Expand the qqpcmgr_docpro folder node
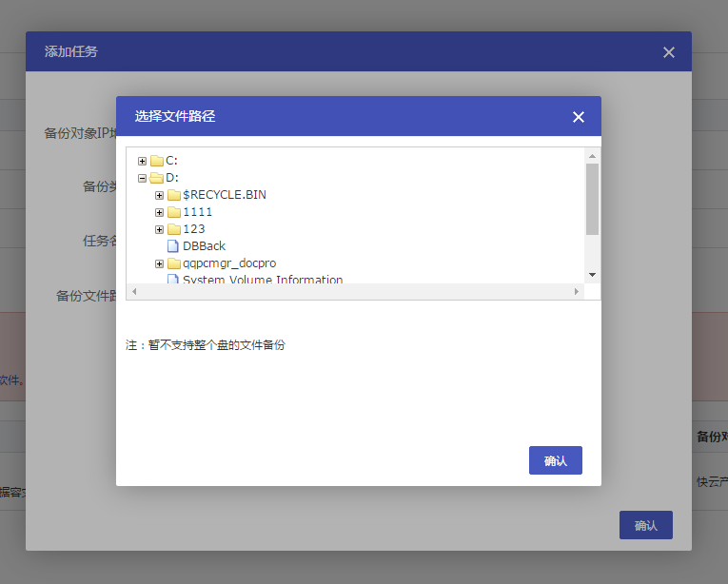728x584 pixels. [x=160, y=263]
